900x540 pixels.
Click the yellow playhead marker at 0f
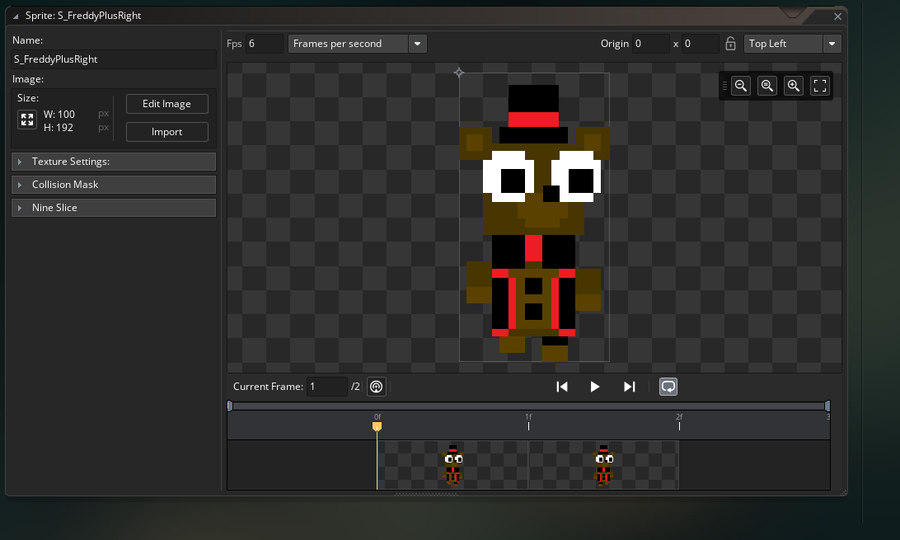click(377, 426)
